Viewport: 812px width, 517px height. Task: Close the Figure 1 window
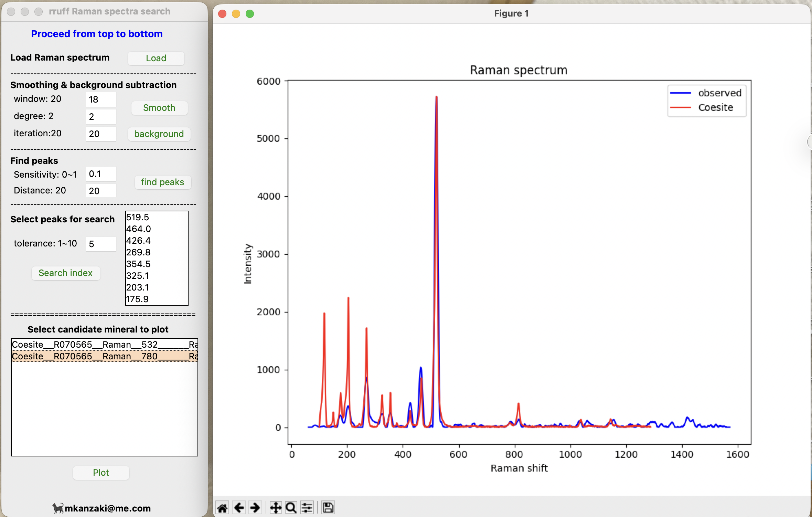[x=222, y=14]
